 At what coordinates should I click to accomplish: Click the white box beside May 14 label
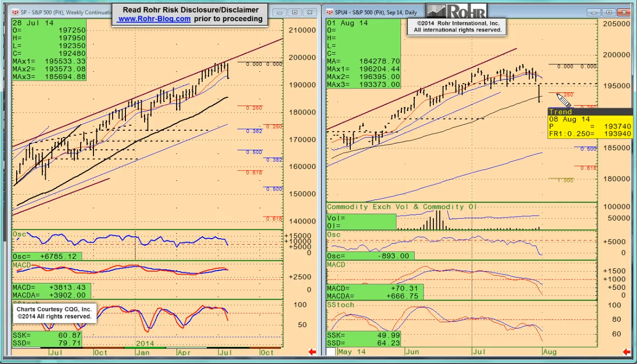[x=331, y=352]
